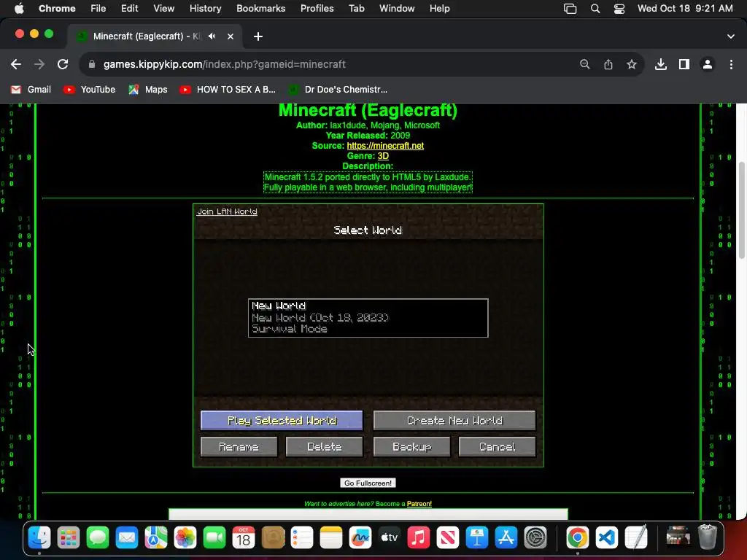This screenshot has height=560, width=747.
Task: Click the zoom magnifier icon in address bar
Action: click(584, 64)
